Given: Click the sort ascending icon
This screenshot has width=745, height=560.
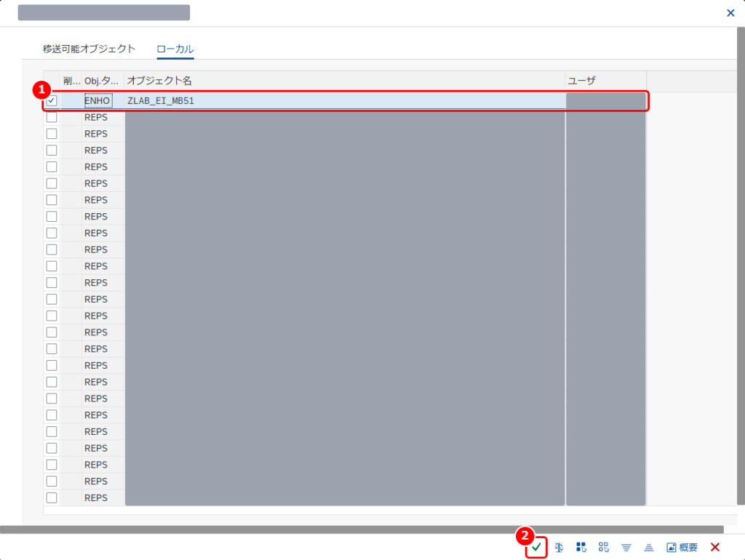Looking at the screenshot, I should click(648, 548).
